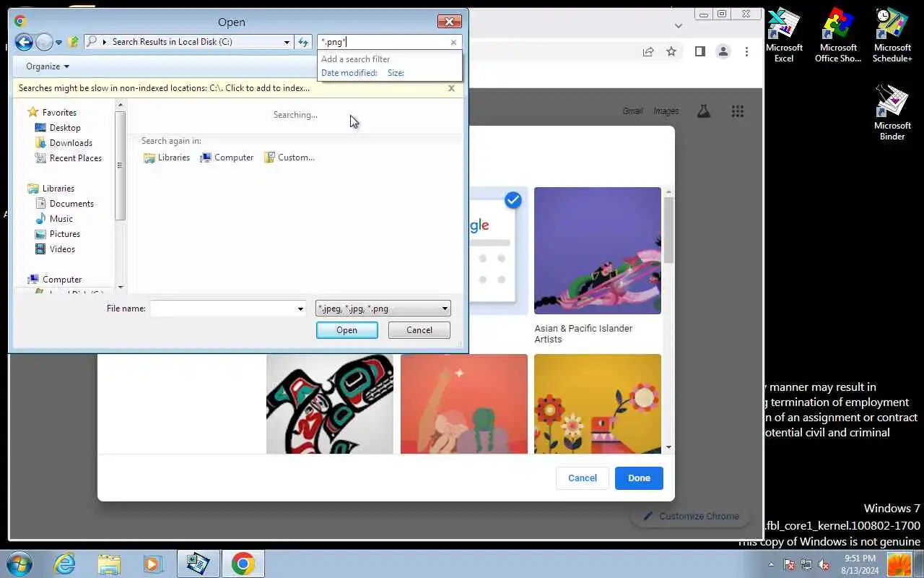Screen dimensions: 924x578
Task: Open the Gmail link on the Google page
Action: [632, 111]
